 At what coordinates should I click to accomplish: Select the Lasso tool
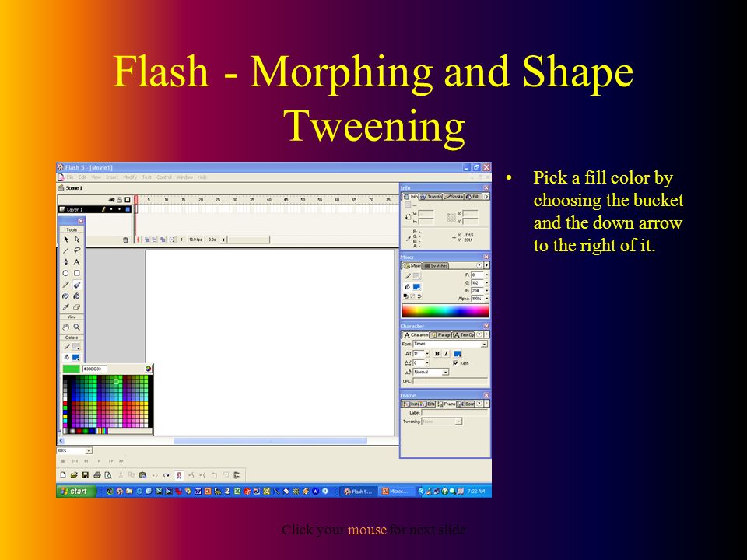point(77,250)
